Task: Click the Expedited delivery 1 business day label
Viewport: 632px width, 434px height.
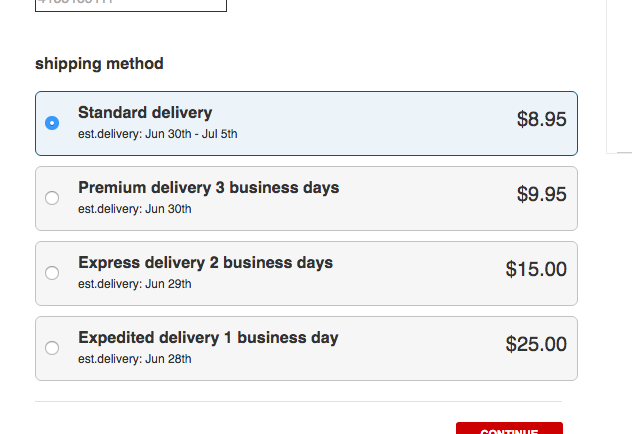Action: [208, 338]
